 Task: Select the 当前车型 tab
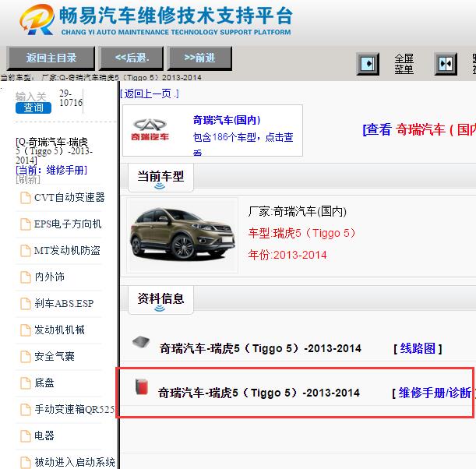160,178
